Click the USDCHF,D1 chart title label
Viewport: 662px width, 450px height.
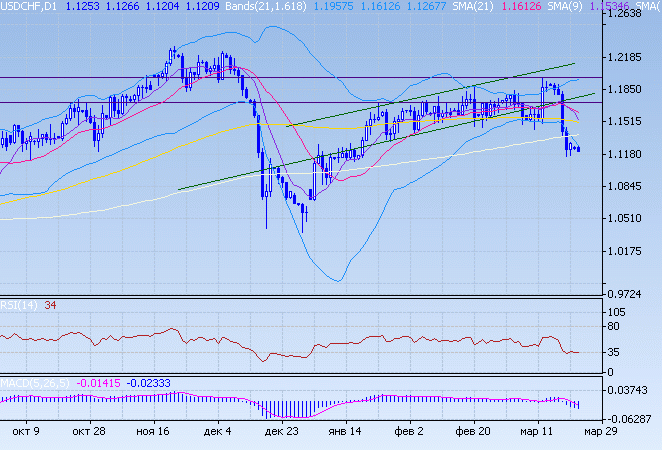coord(33,6)
